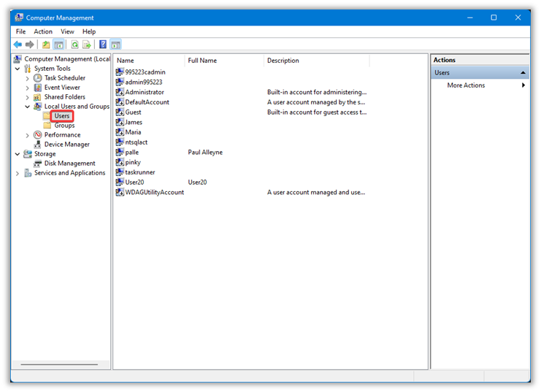Collapse the Users section arrow in Actions
541x392 pixels.
tap(523, 73)
